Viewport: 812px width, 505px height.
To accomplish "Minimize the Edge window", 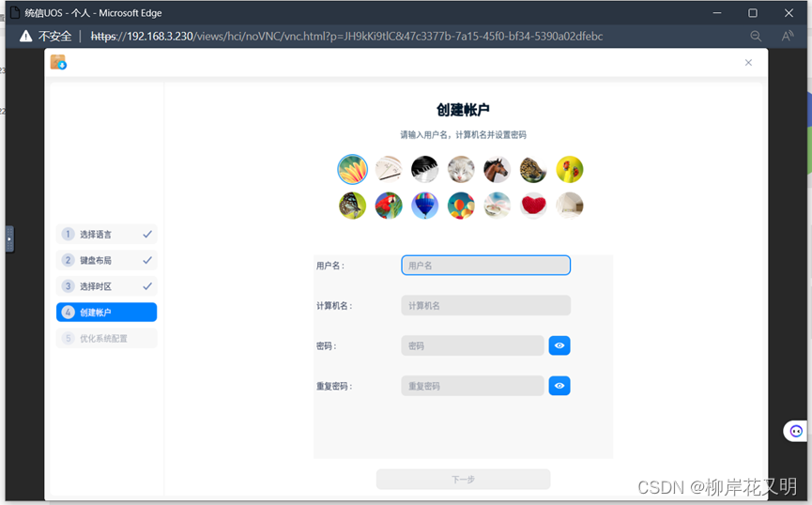I will [717, 13].
